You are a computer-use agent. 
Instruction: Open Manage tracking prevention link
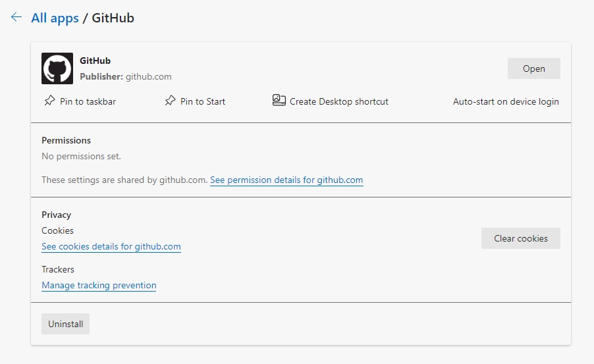pyautogui.click(x=99, y=285)
